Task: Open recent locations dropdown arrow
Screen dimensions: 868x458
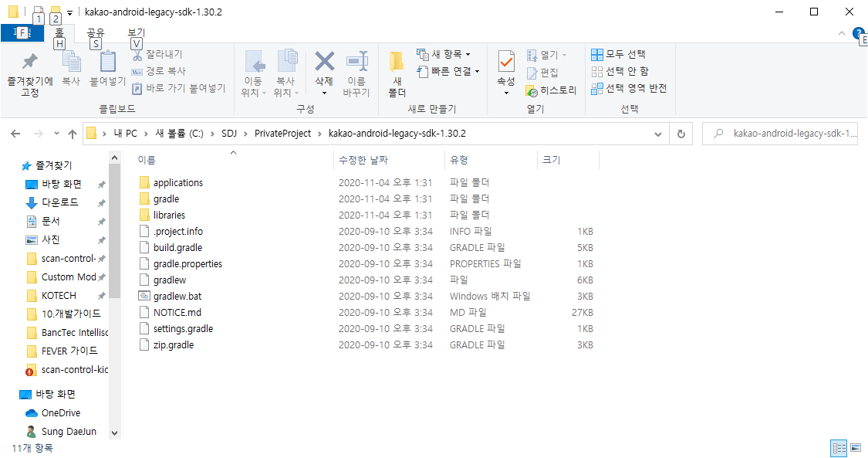Action: (56, 134)
